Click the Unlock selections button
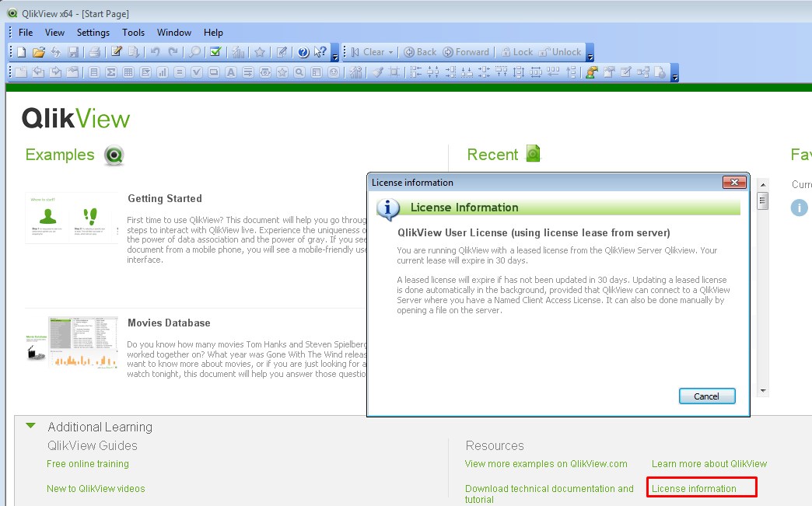 coord(560,52)
